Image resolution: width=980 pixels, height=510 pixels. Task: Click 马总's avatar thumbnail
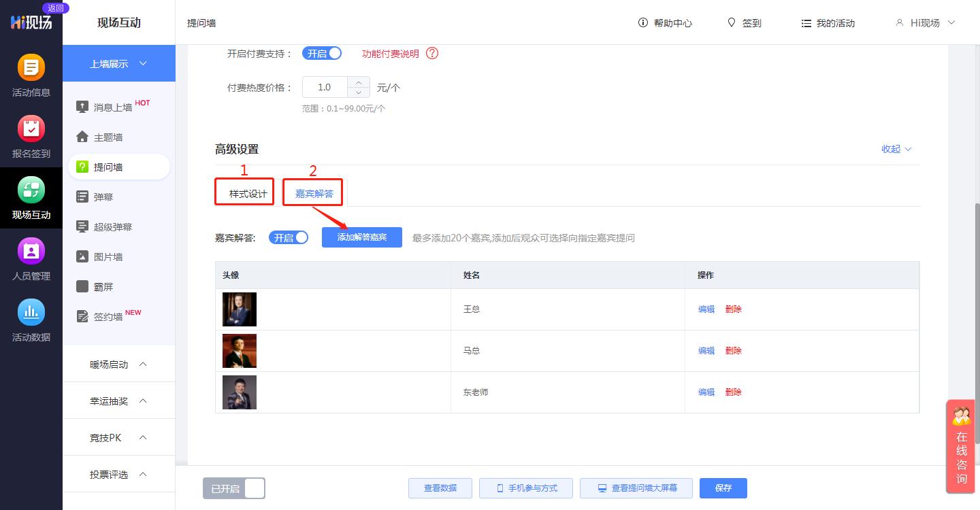(x=240, y=350)
